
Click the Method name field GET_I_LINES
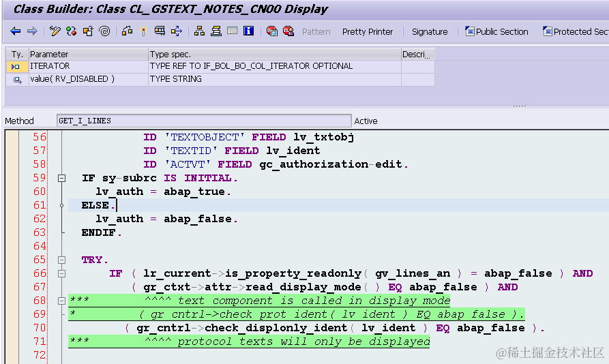[204, 121]
